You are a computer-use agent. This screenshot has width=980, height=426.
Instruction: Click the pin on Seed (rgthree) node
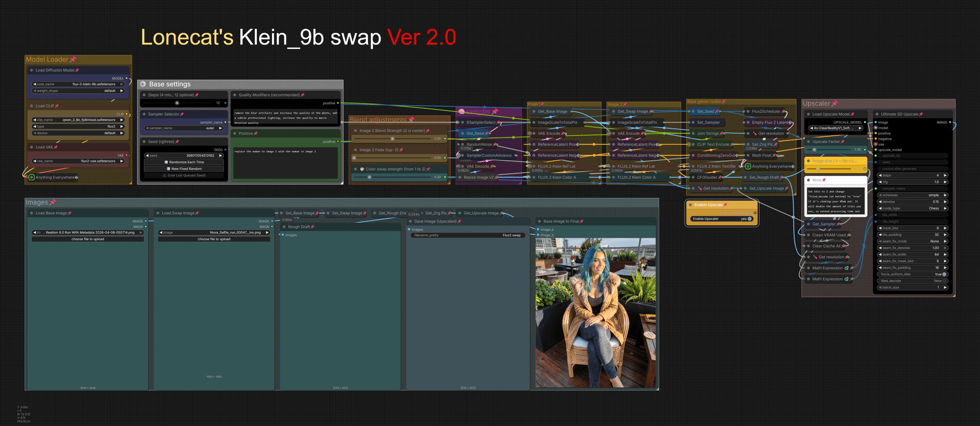177,142
